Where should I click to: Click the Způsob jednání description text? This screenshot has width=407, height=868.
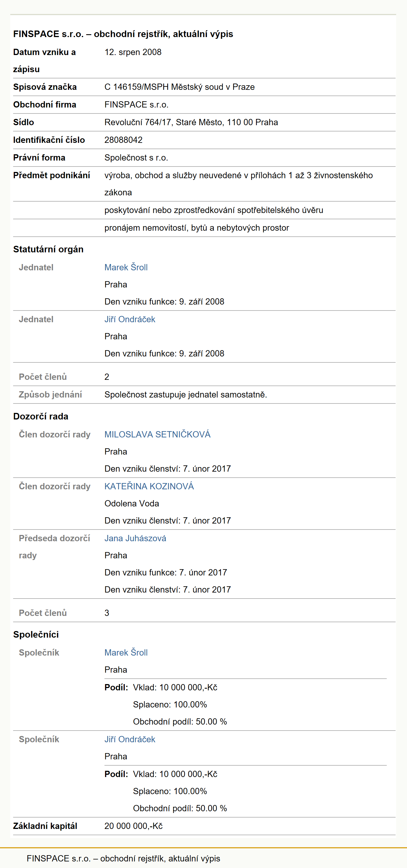pyautogui.click(x=186, y=395)
